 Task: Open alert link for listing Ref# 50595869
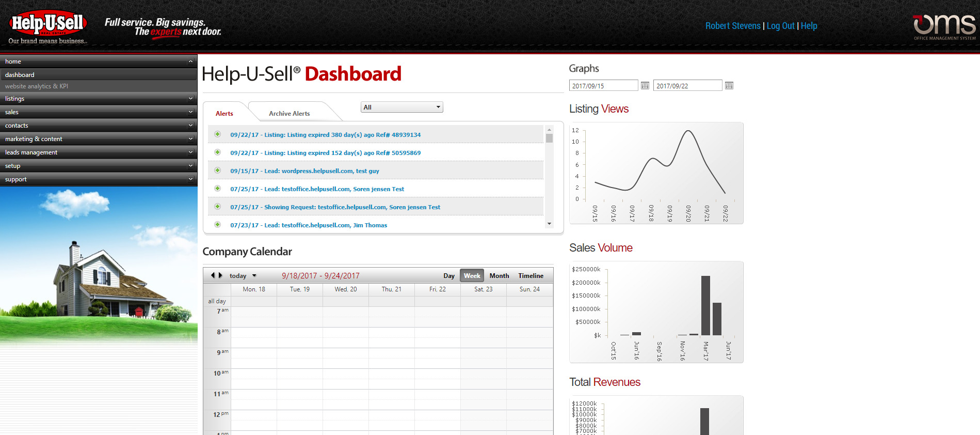[326, 153]
